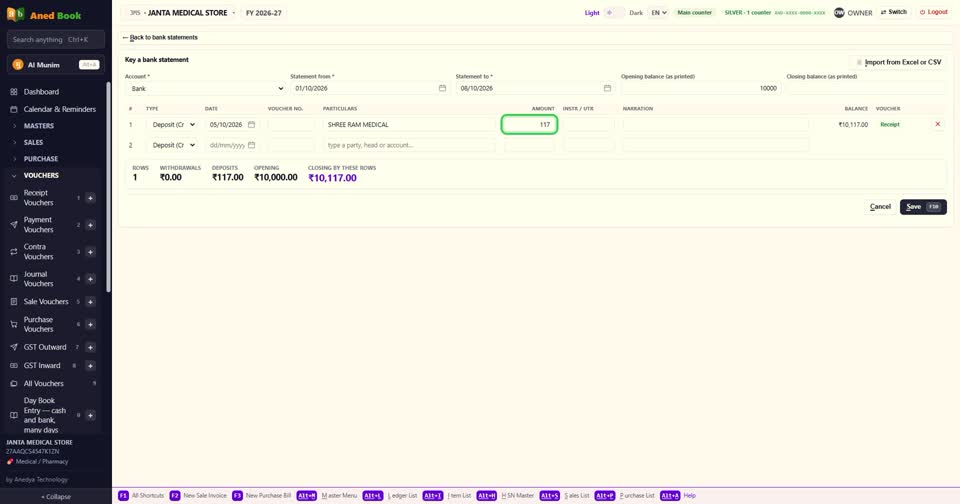This screenshot has height=504, width=960.
Task: Expand the PURCHASE section in sidebar
Action: coord(40,159)
